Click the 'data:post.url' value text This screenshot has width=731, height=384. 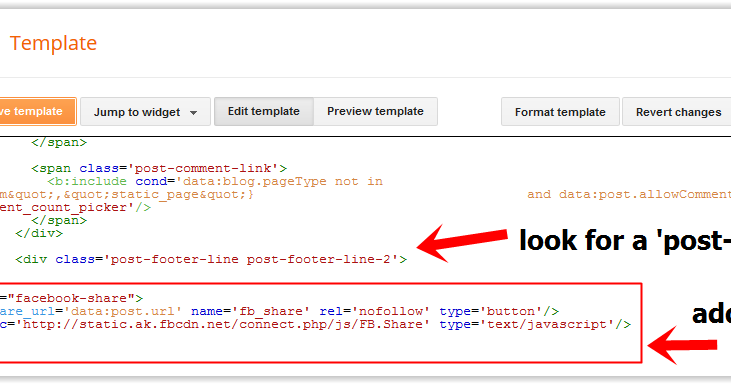(x=122, y=311)
